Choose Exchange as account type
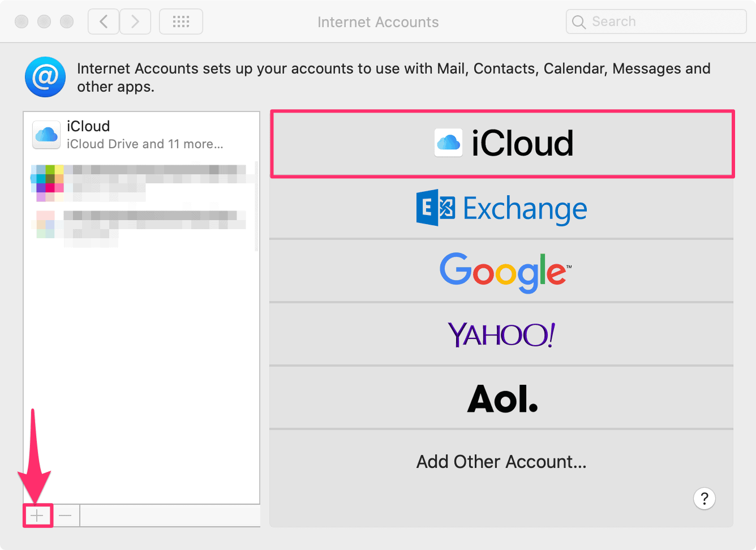Screen dimensions: 756x550 [501, 208]
